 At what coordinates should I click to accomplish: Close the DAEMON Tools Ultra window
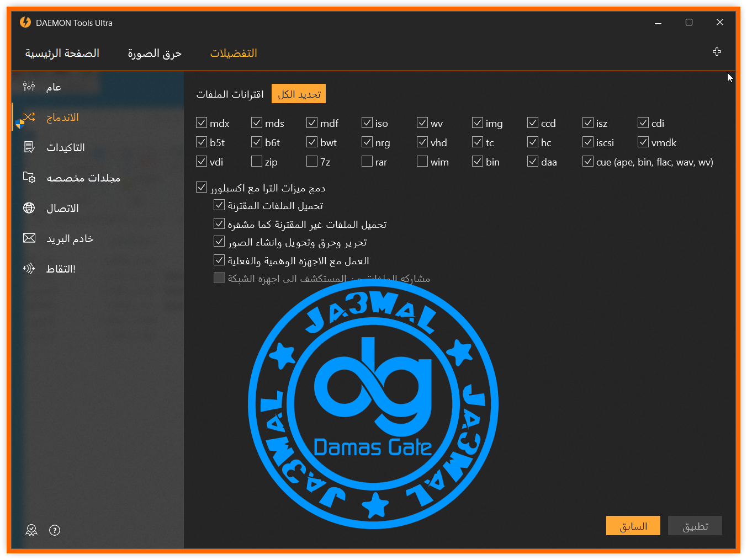click(x=720, y=23)
